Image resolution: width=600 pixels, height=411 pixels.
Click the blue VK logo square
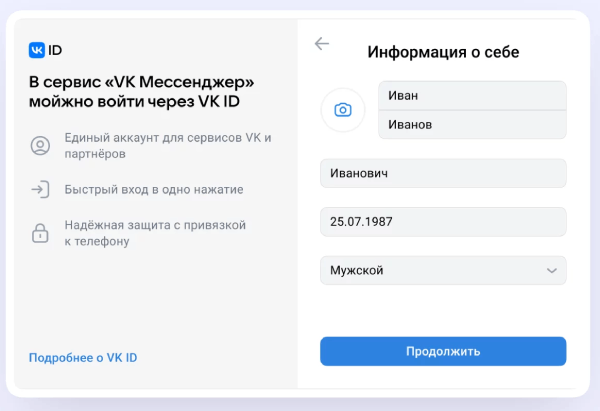click(x=37, y=49)
